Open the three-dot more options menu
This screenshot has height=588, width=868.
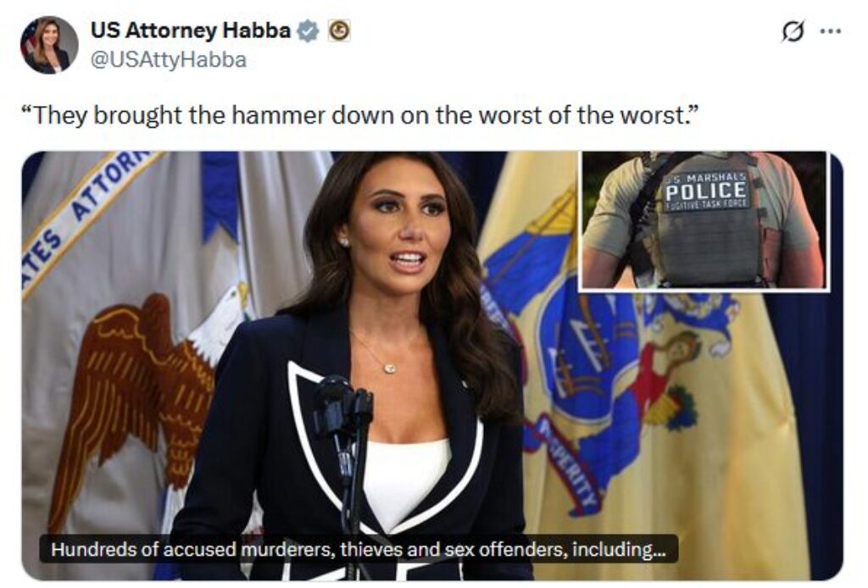(831, 31)
